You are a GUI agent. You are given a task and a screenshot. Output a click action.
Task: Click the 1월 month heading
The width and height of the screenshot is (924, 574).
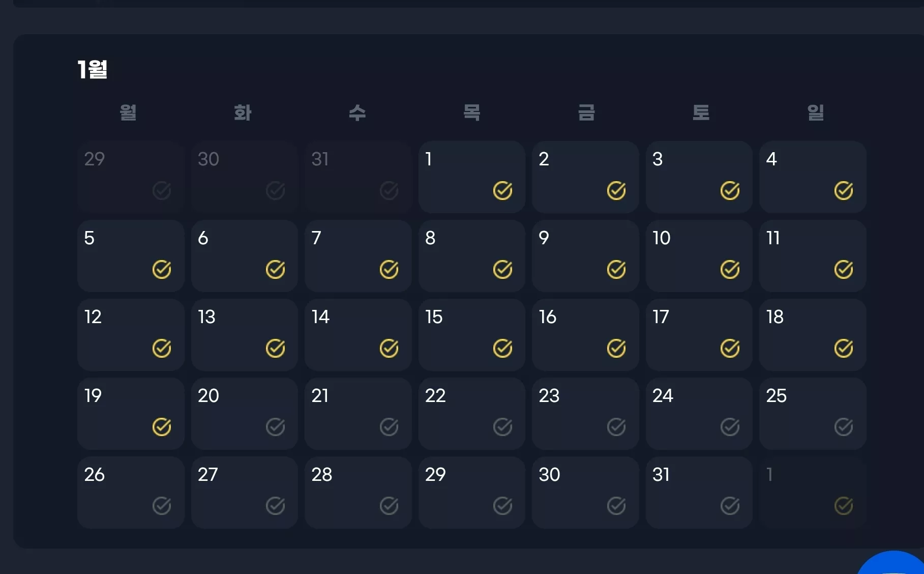point(93,69)
